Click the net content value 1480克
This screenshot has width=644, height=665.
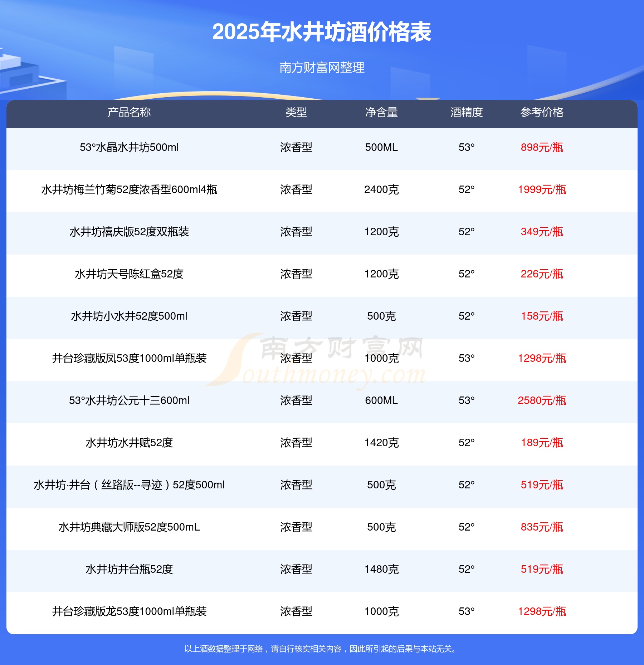(x=381, y=569)
